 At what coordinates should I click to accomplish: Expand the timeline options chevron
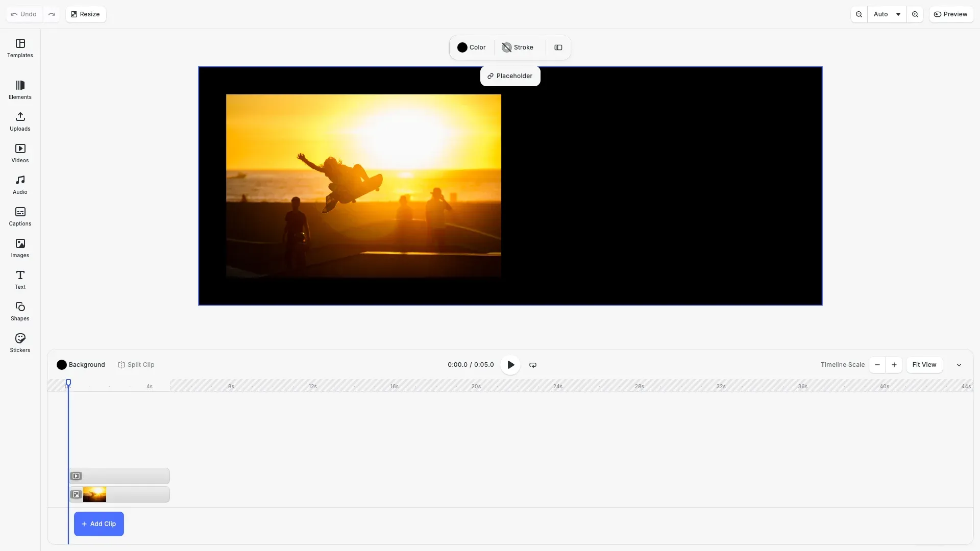(959, 365)
